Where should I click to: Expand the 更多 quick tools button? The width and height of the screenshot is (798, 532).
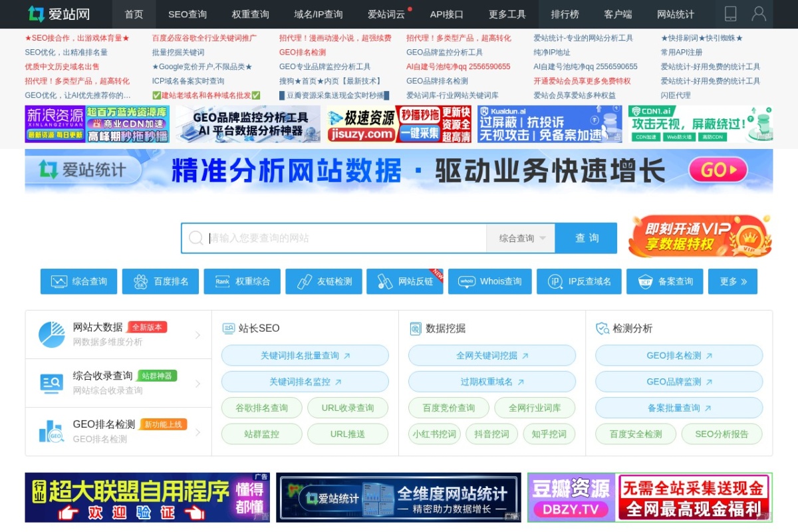[x=733, y=281]
